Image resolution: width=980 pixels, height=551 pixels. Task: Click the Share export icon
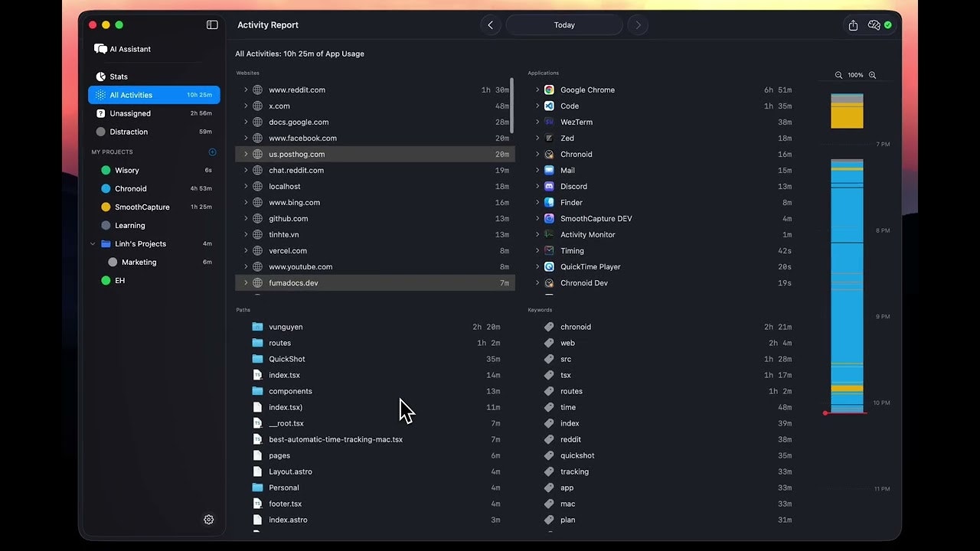853,25
